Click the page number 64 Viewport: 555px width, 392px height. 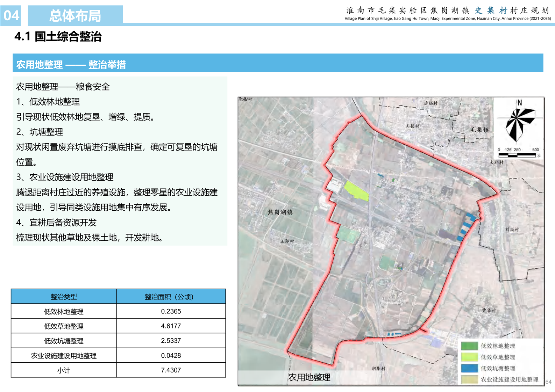tap(548, 382)
